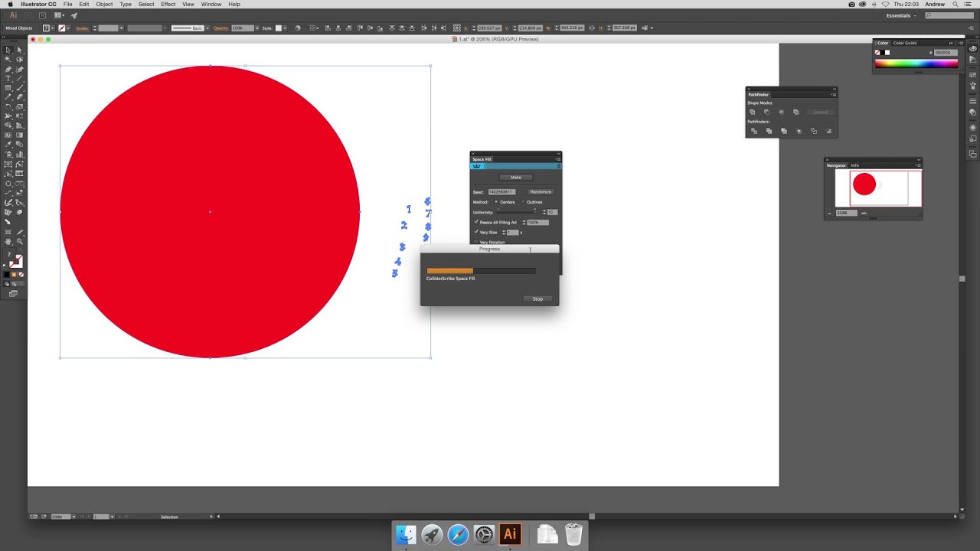Open the Basic brush definition dropdown

tap(207, 28)
